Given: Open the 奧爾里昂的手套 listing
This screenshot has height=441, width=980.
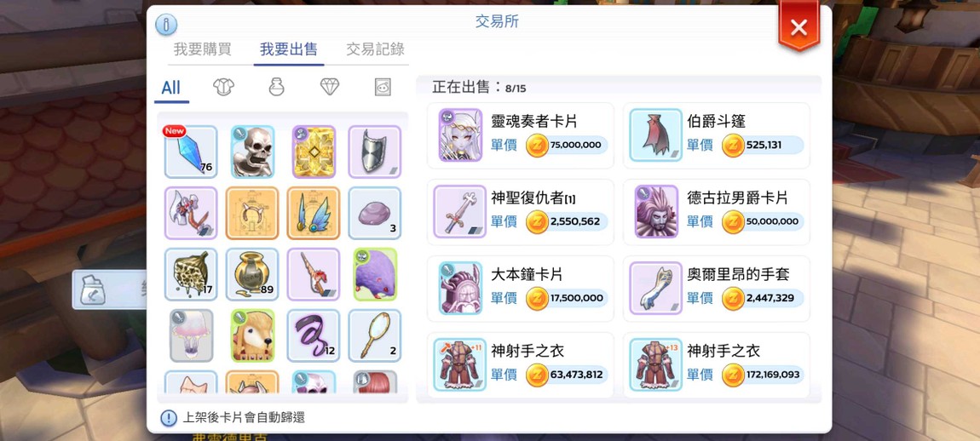Looking at the screenshot, I should (x=716, y=289).
